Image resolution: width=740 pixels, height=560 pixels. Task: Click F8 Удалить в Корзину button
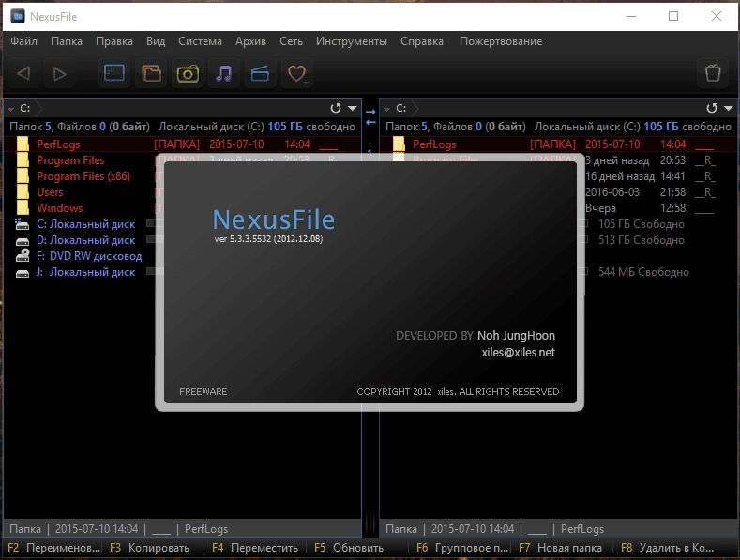pyautogui.click(x=667, y=548)
